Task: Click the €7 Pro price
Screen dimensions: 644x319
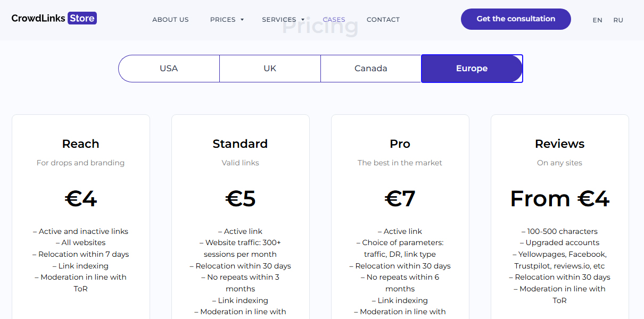Action: pyautogui.click(x=400, y=198)
